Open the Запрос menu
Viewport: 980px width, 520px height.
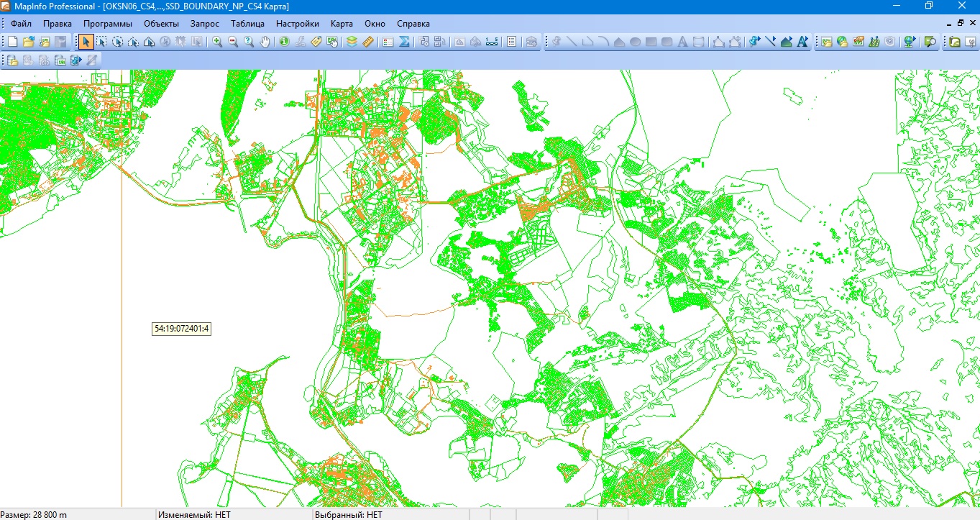click(205, 24)
